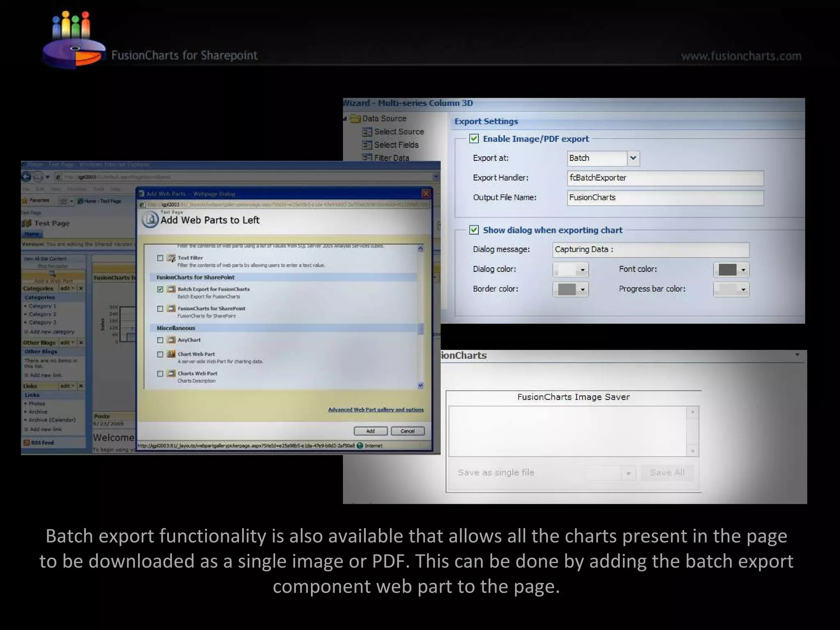Viewport: 840px width, 630px height.
Task: Click the Add new category link
Action: tap(52, 332)
